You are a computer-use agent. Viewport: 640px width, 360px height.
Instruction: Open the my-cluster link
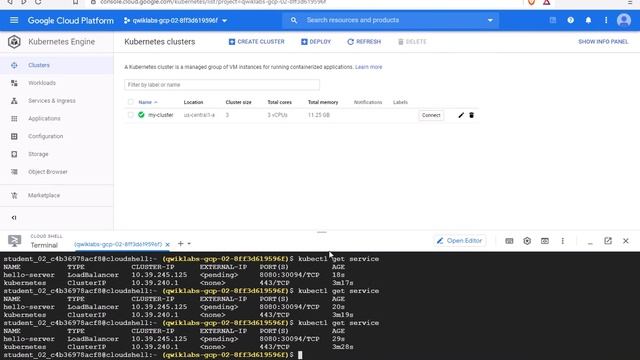(160, 115)
